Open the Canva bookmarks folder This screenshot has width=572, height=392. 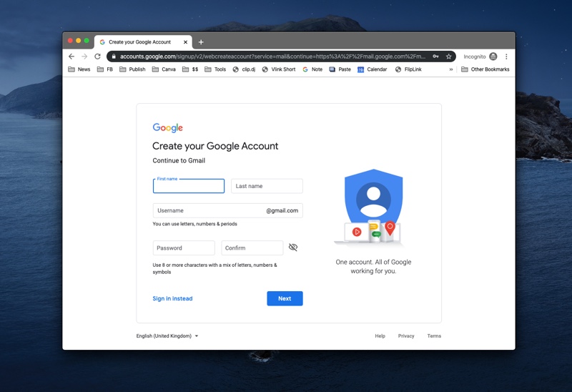(164, 69)
